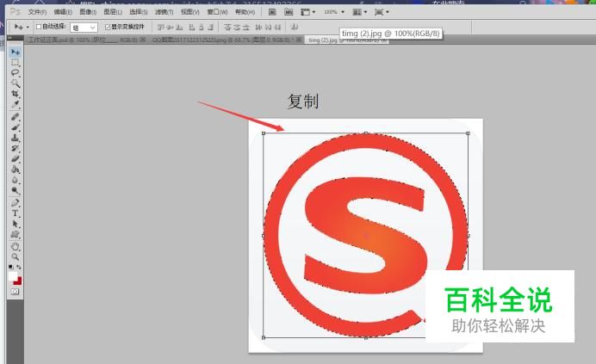Select the Custom Shape tool
Image resolution: width=596 pixels, height=364 pixels.
(x=16, y=234)
